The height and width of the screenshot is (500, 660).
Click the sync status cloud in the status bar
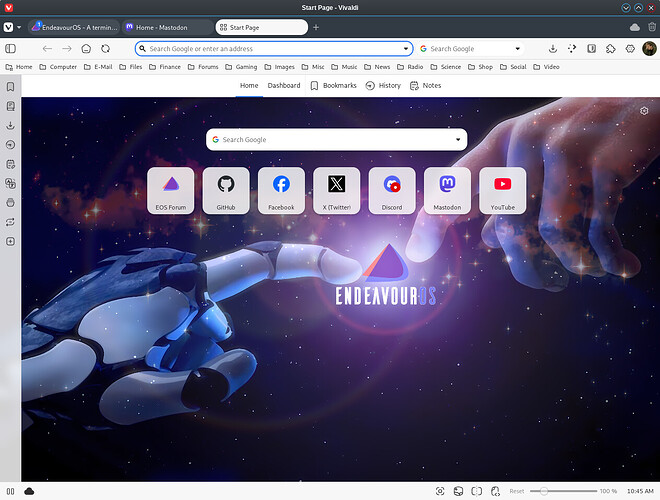(x=29, y=491)
